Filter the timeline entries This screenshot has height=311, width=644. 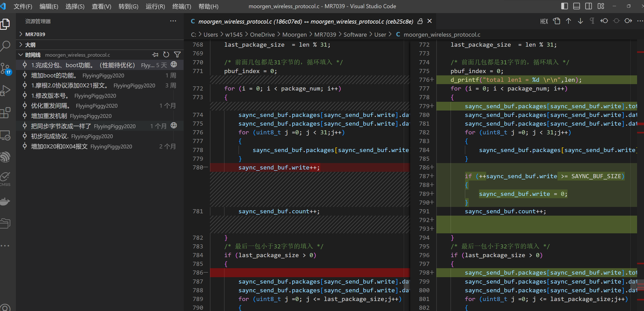177,55
